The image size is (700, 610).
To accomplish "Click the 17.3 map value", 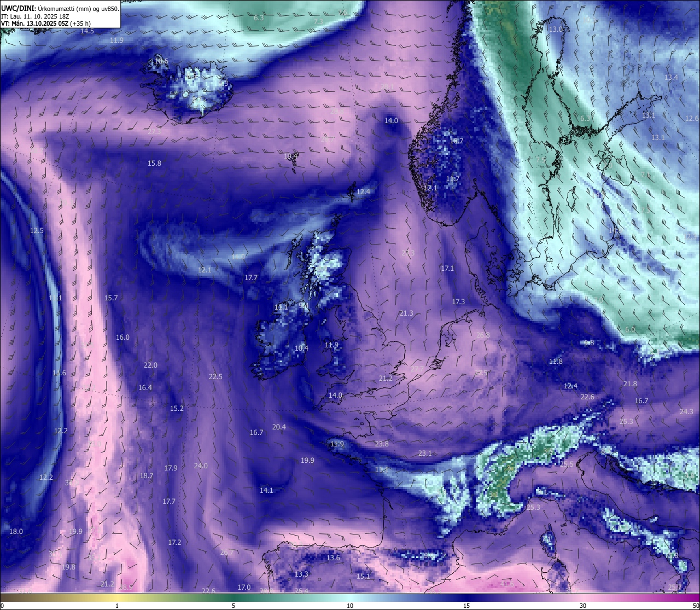I will tap(458, 302).
